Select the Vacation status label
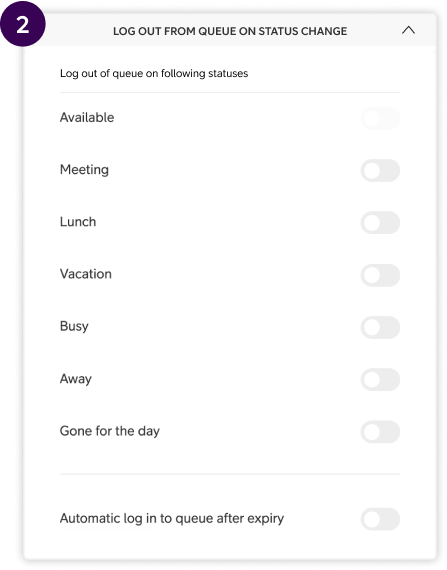This screenshot has height=570, width=447. [86, 274]
